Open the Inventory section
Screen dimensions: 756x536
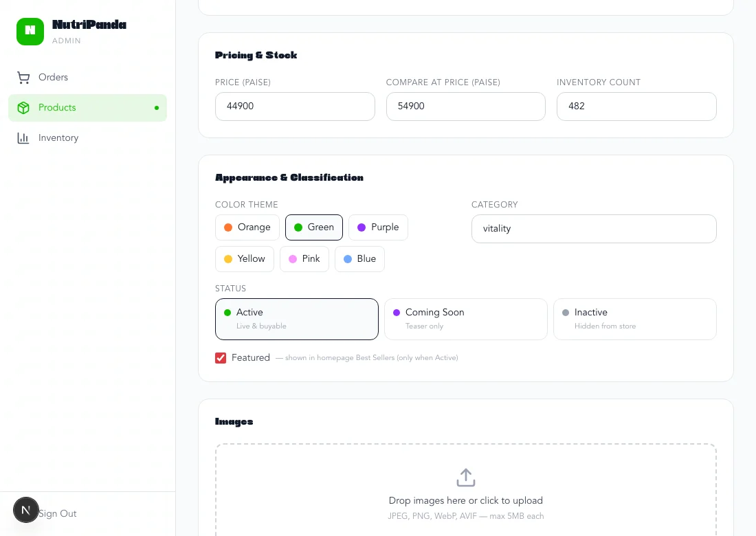click(87, 138)
